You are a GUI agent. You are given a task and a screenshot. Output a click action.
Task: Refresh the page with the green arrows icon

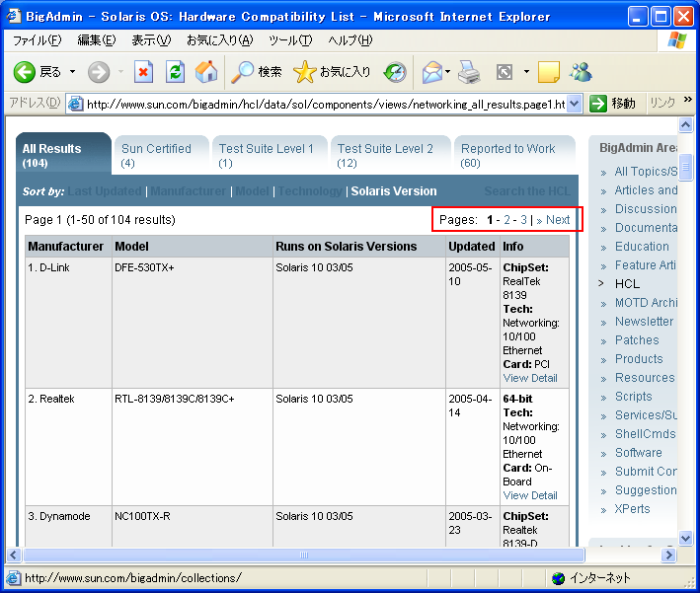(x=175, y=72)
